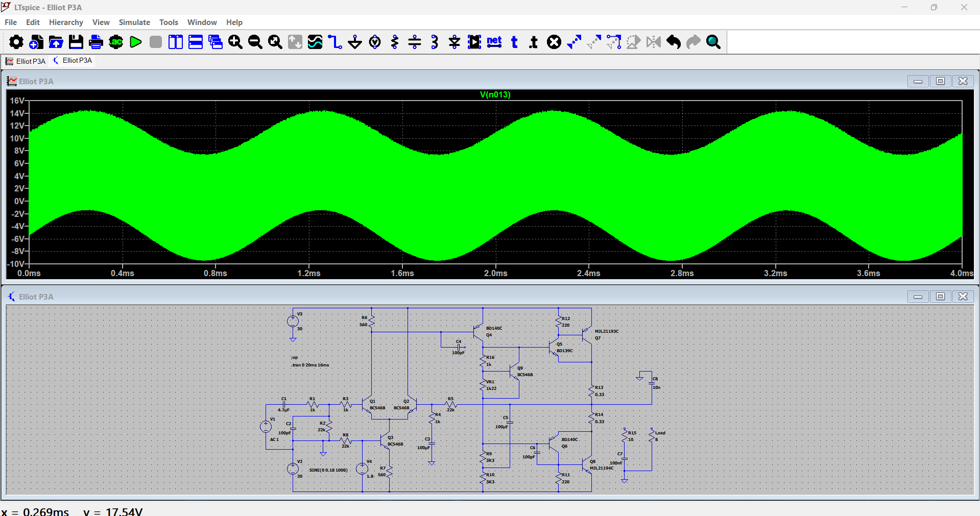The height and width of the screenshot is (516, 980).
Task: Select the BD139C transistor Q5
Action: tap(555, 348)
